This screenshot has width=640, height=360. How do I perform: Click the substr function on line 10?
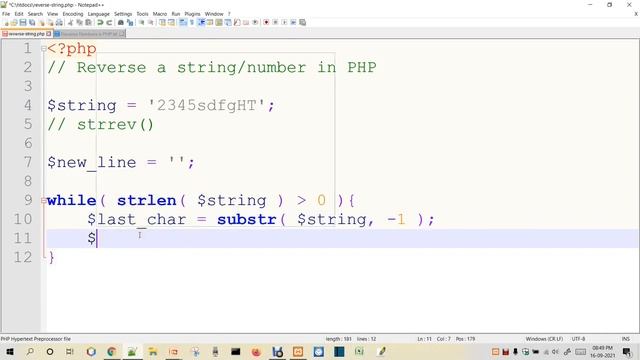click(x=247, y=220)
